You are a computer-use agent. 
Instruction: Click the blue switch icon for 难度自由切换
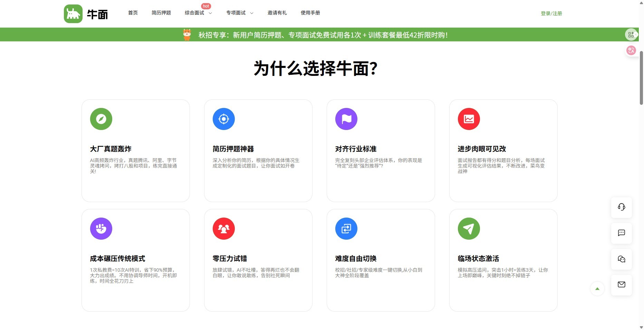click(x=346, y=229)
